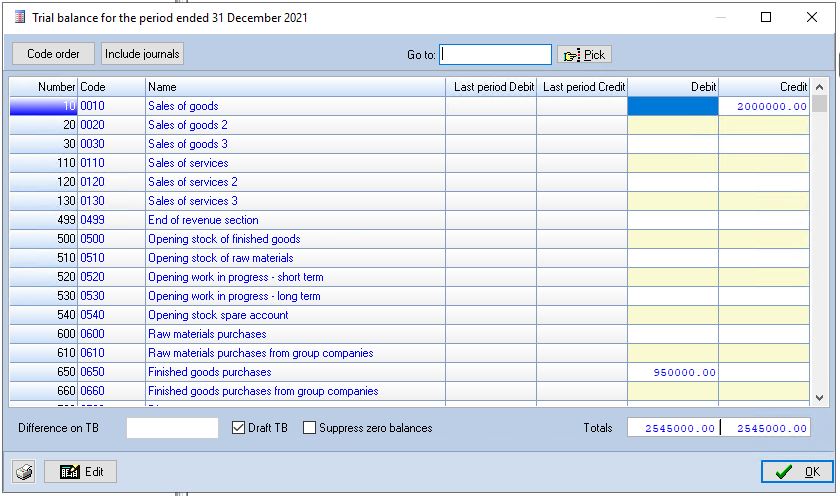Maximize the trial balance window
This screenshot has height=496, width=840.
coord(766,17)
